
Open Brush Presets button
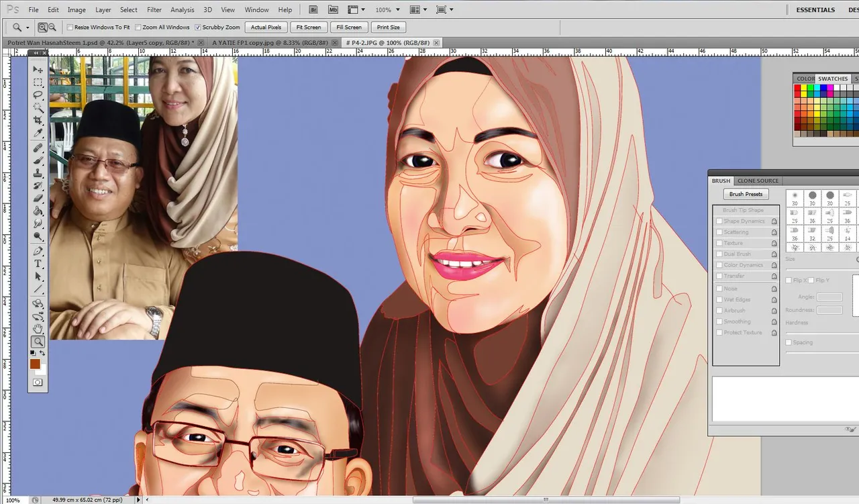point(746,194)
